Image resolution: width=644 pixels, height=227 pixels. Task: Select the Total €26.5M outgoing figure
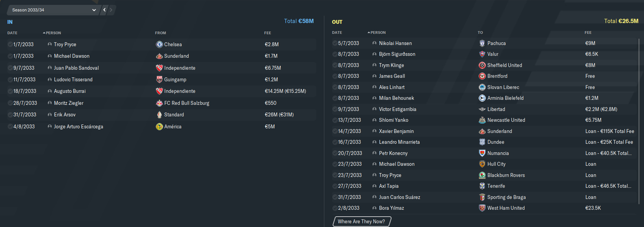[621, 21]
